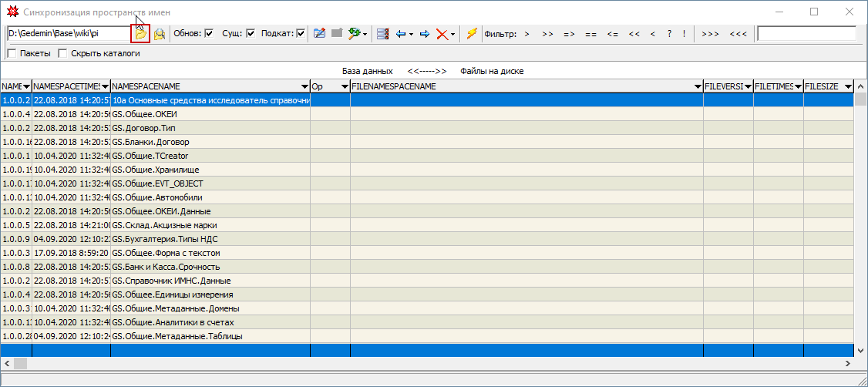Click the list rows view icon

click(x=382, y=34)
